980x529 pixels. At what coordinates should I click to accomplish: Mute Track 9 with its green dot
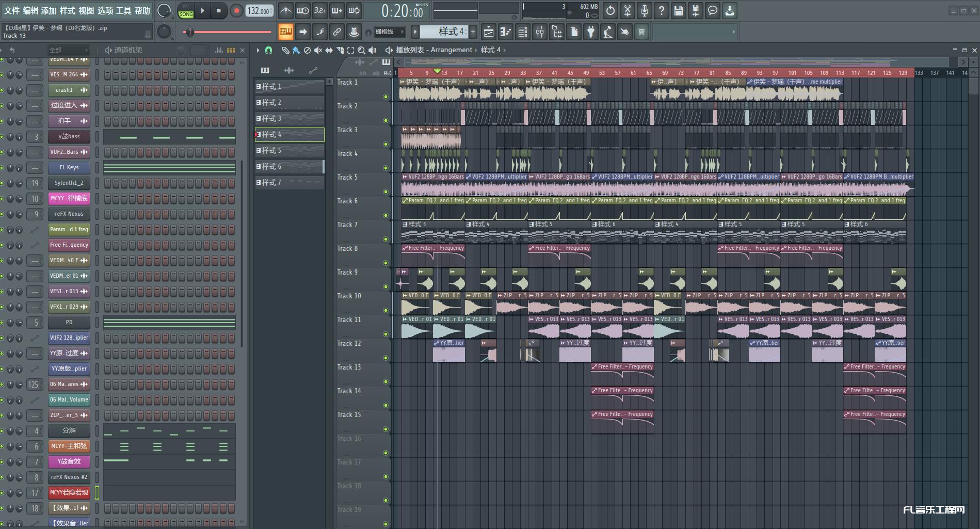[385, 286]
